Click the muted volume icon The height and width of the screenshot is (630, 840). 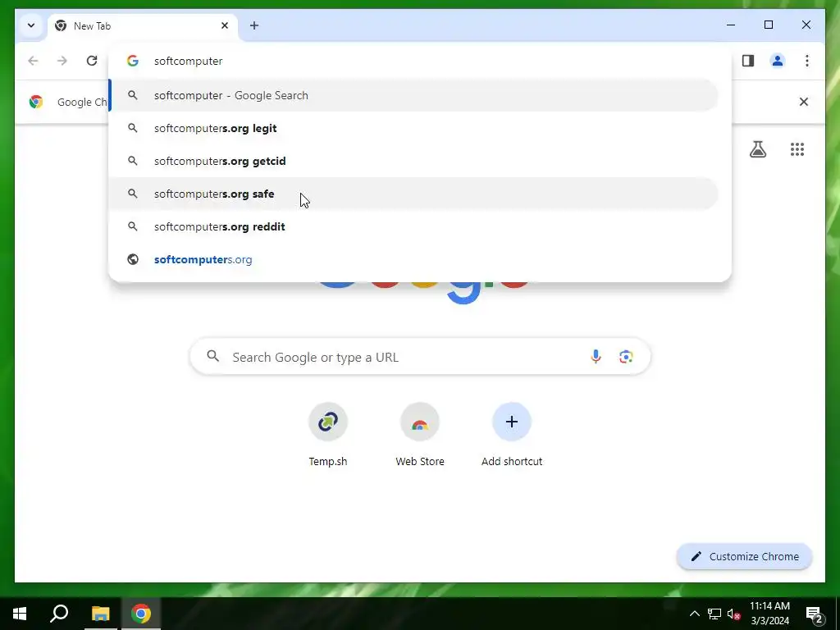[733, 614]
